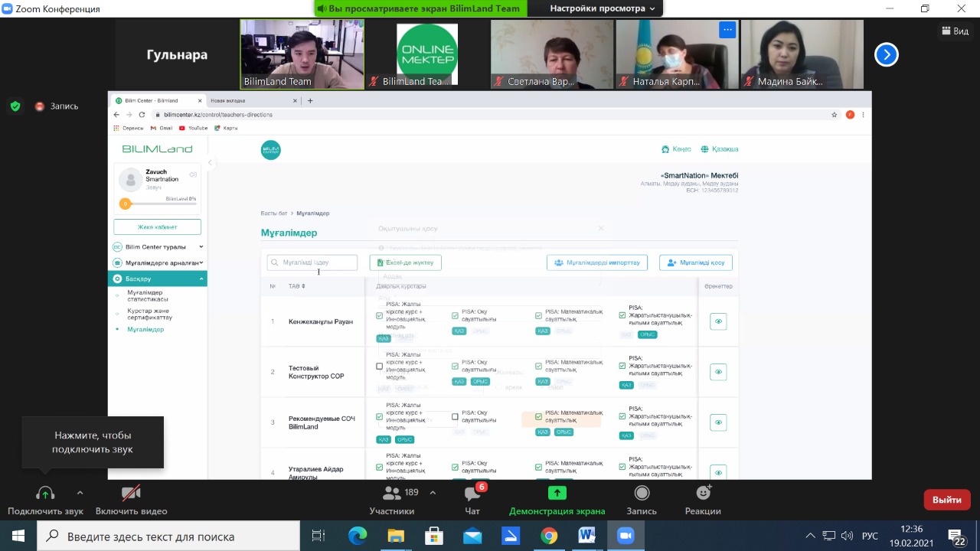Change language via Қазақша selector
980x551 pixels.
pos(720,149)
